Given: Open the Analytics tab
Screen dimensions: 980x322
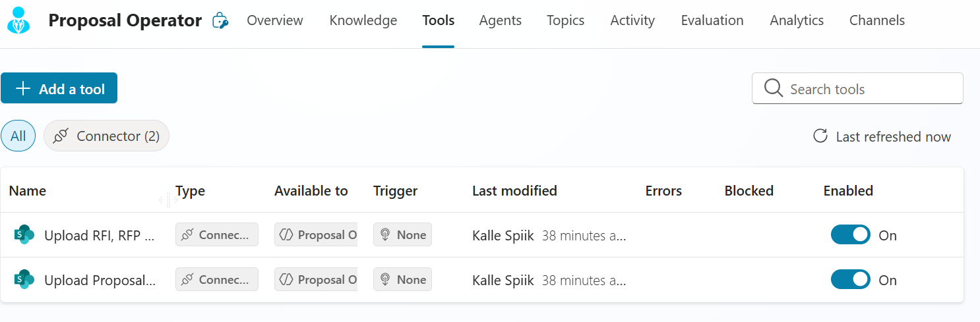Looking at the screenshot, I should click(x=796, y=20).
